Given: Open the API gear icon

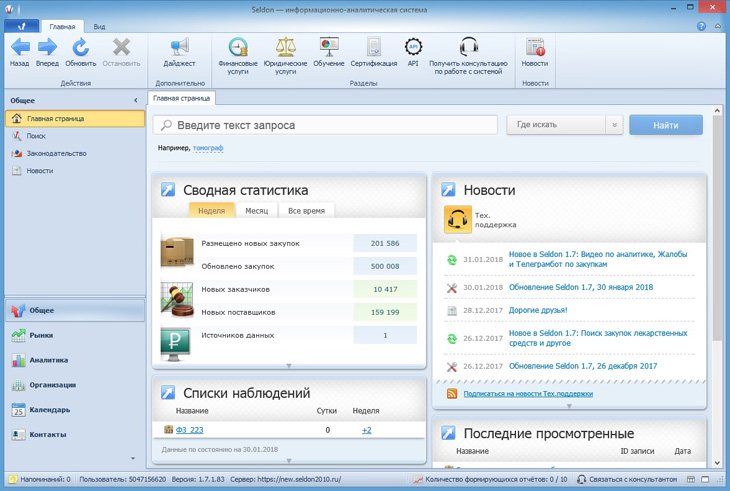Looking at the screenshot, I should 413,47.
